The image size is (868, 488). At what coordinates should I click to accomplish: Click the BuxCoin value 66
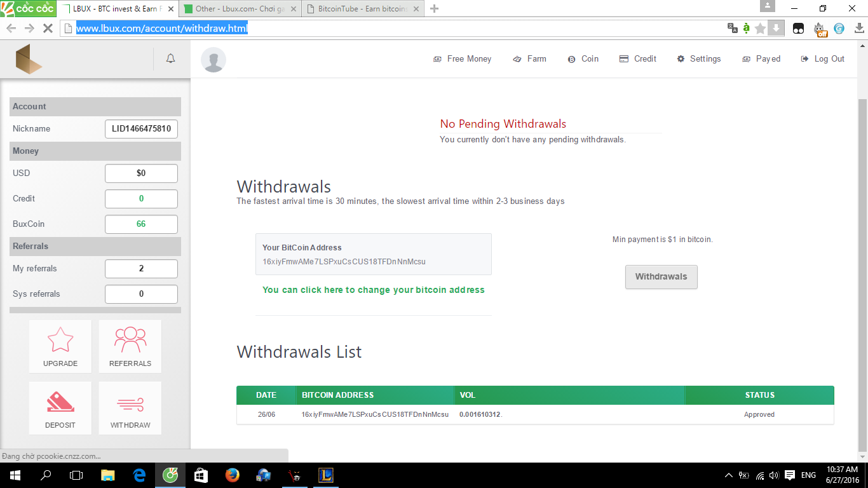[x=141, y=224]
